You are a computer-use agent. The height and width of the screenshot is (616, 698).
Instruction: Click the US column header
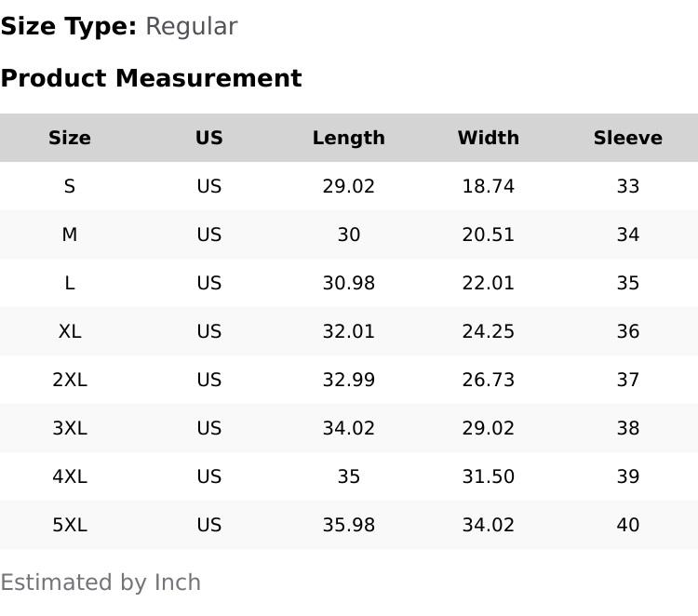pyautogui.click(x=209, y=138)
